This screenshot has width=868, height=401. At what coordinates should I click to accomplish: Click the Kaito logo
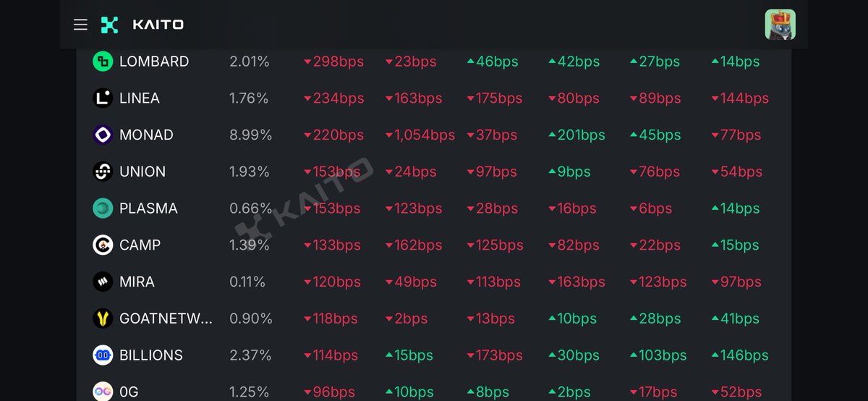[x=142, y=25]
